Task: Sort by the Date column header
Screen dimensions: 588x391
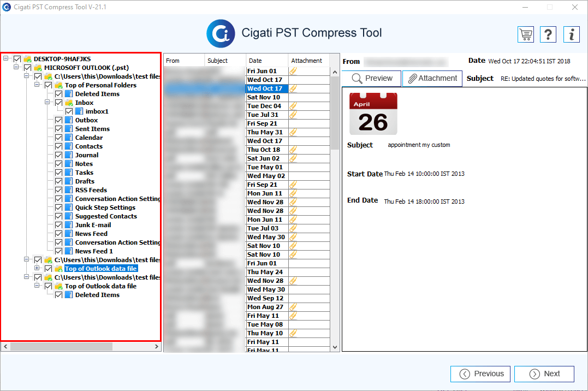Action: pyautogui.click(x=267, y=61)
